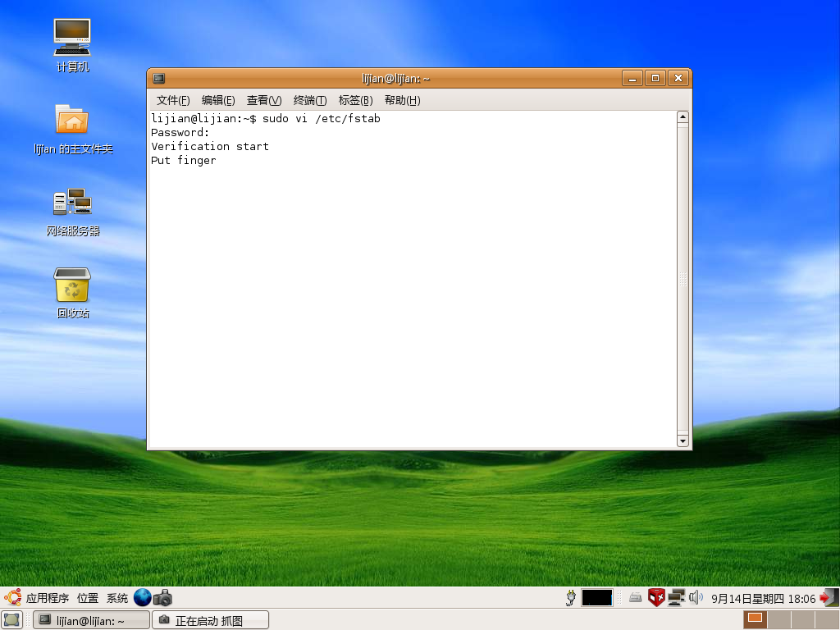Click terminal scrollbar down arrow
The height and width of the screenshot is (630, 840).
[x=682, y=441]
